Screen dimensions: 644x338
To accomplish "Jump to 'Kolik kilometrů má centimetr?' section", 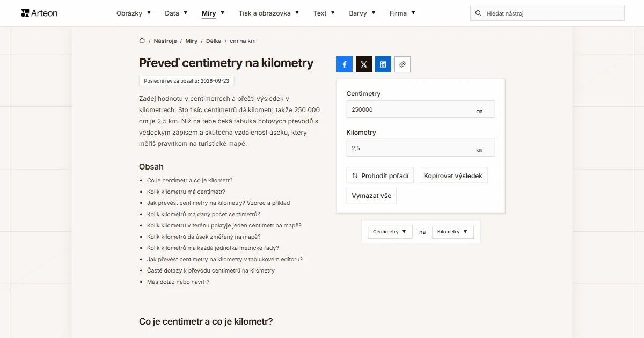I will click(186, 192).
